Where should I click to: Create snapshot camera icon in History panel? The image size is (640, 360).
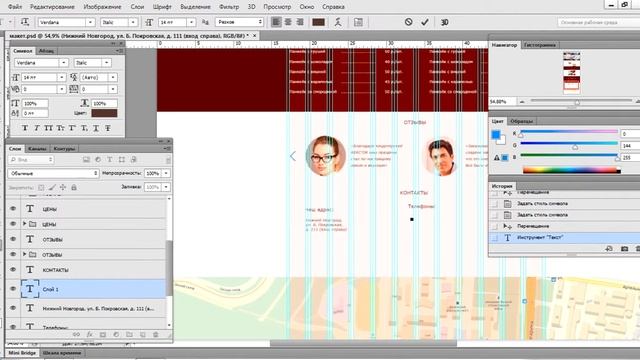624,249
